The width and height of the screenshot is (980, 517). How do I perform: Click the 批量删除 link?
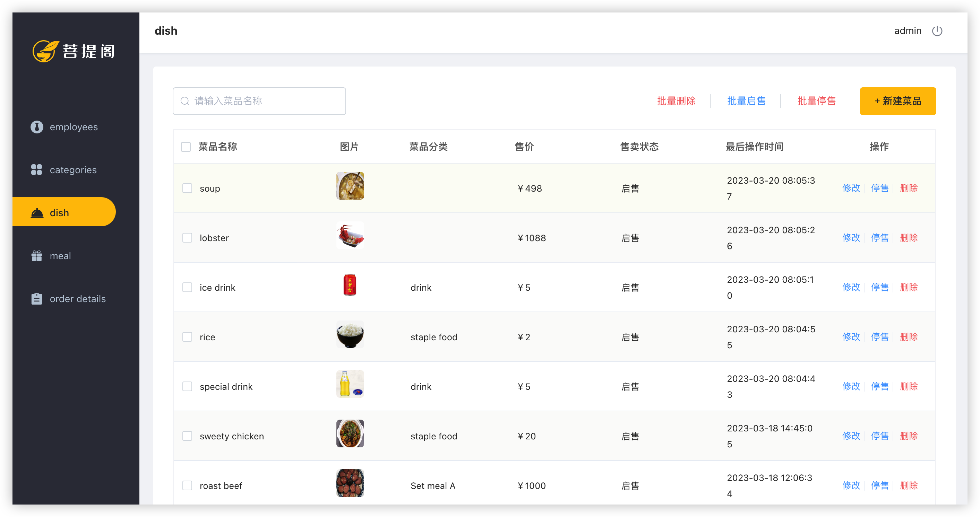(x=677, y=101)
